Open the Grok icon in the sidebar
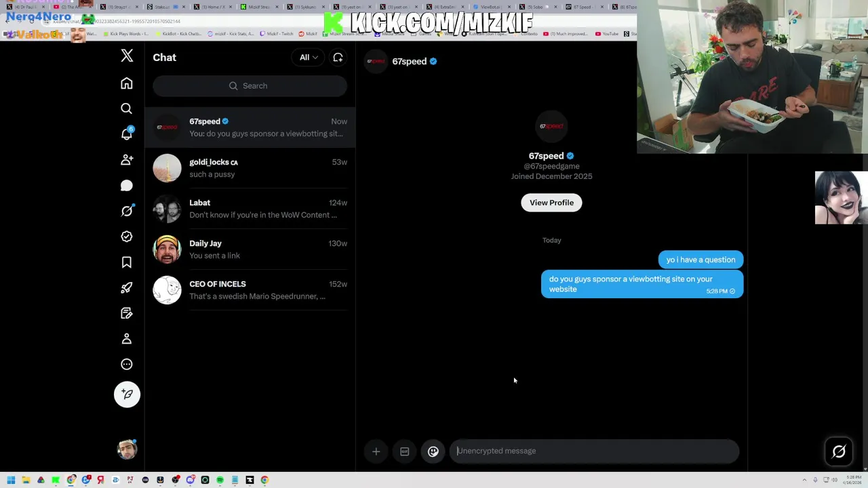The image size is (868, 488). point(127,211)
